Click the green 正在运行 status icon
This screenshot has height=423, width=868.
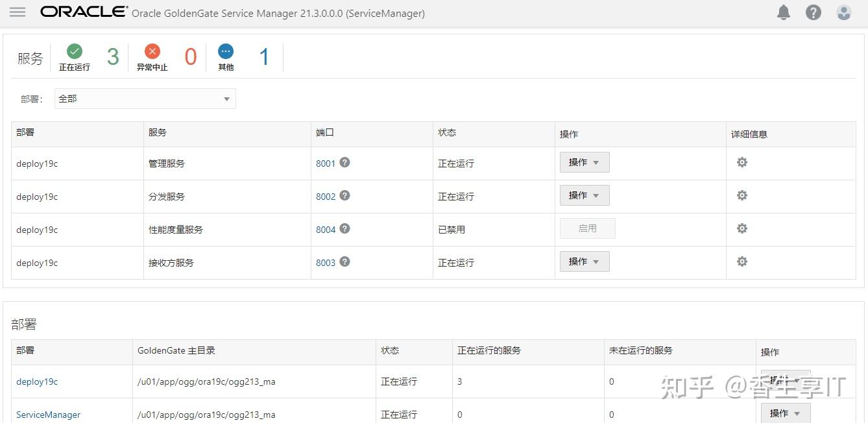coord(74,52)
